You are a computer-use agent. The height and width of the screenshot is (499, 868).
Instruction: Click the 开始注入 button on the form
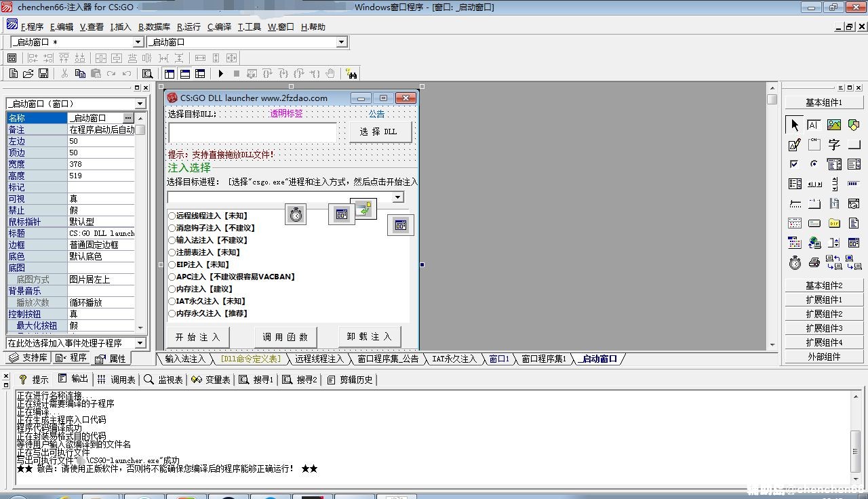click(x=198, y=337)
